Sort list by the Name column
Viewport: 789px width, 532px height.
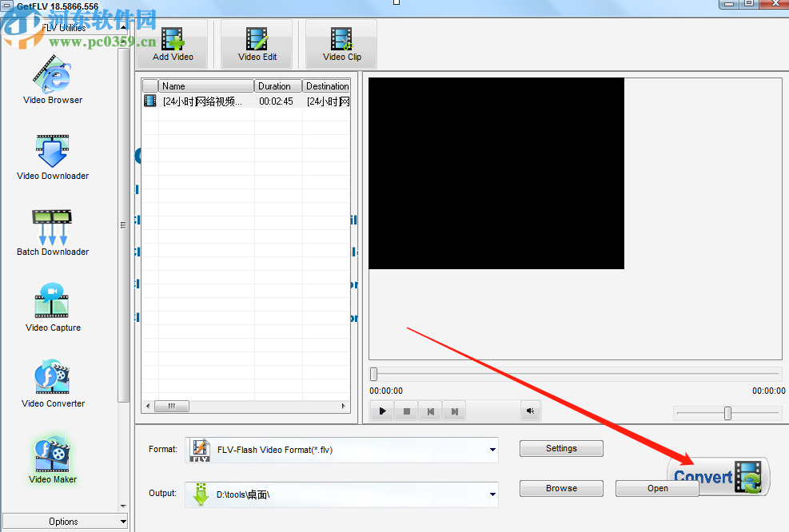(197, 85)
